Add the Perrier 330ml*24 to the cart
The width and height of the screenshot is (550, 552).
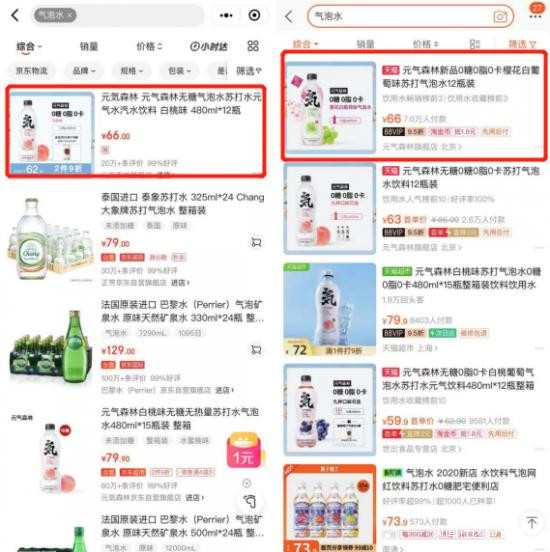[256, 350]
